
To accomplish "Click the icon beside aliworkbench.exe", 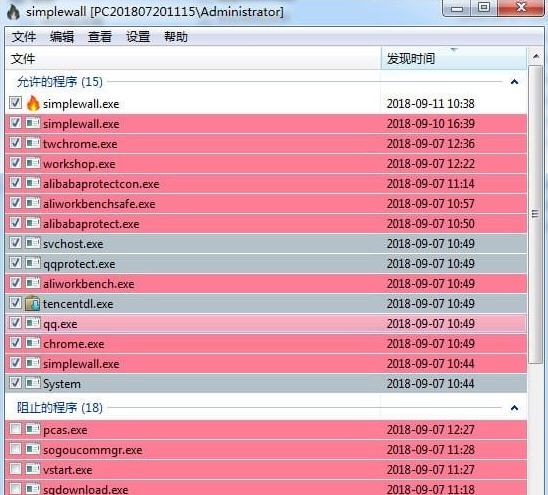I will pyautogui.click(x=33, y=283).
